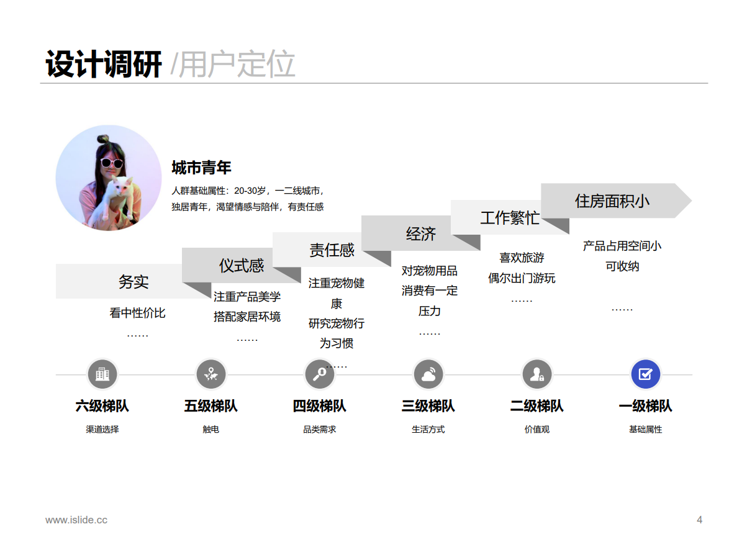Click the 五级梯队 label

tap(211, 406)
